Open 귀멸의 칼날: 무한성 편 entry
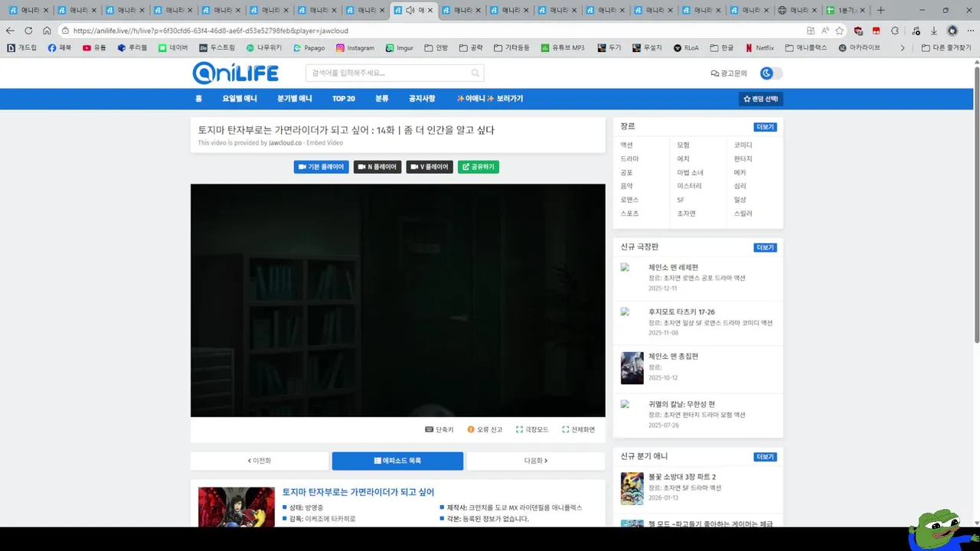Image resolution: width=980 pixels, height=551 pixels. 682,404
